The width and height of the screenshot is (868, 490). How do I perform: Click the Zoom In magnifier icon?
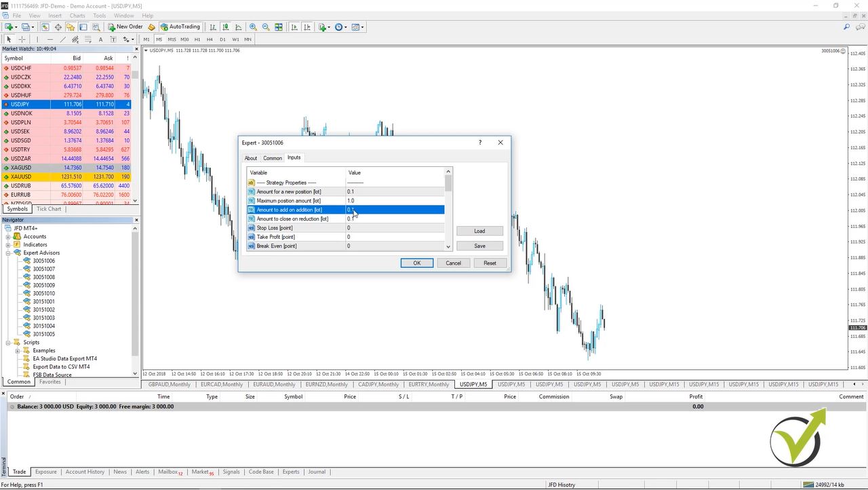(x=252, y=27)
